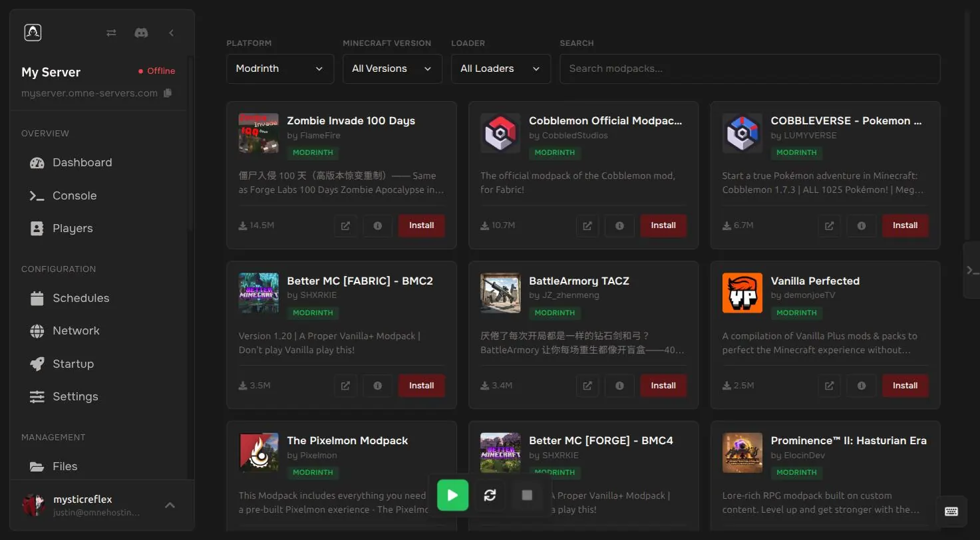Restart the server with the refresh button
Image resolution: width=980 pixels, height=540 pixels.
coord(490,495)
